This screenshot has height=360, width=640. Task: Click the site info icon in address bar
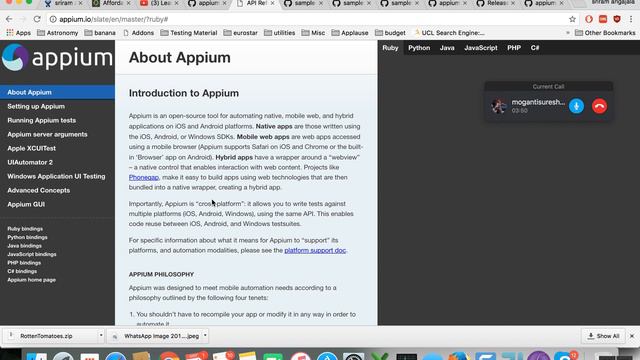tap(53, 19)
